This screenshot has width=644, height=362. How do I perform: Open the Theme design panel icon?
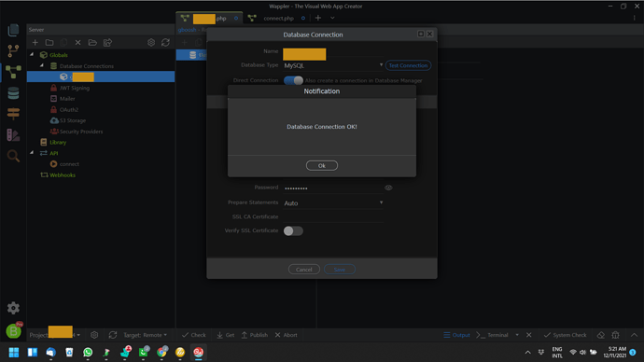click(x=13, y=135)
